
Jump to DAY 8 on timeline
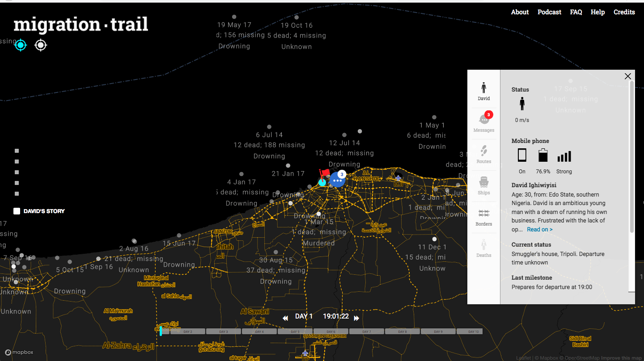[x=402, y=332]
